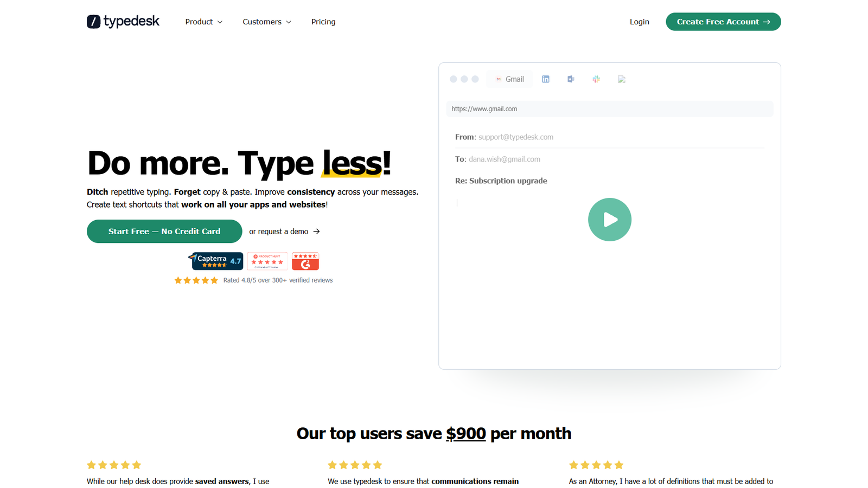Click the G2 reviews badge
868x488 pixels.
pyautogui.click(x=305, y=261)
